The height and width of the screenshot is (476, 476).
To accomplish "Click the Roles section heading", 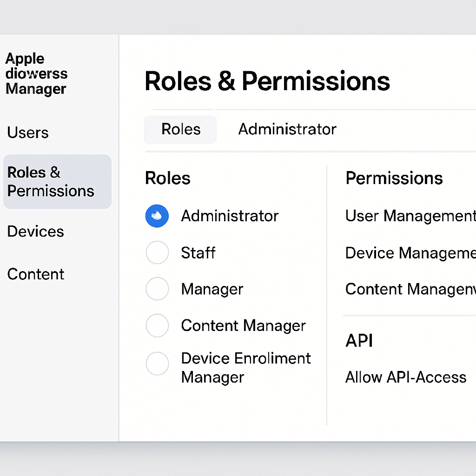I will 167,178.
